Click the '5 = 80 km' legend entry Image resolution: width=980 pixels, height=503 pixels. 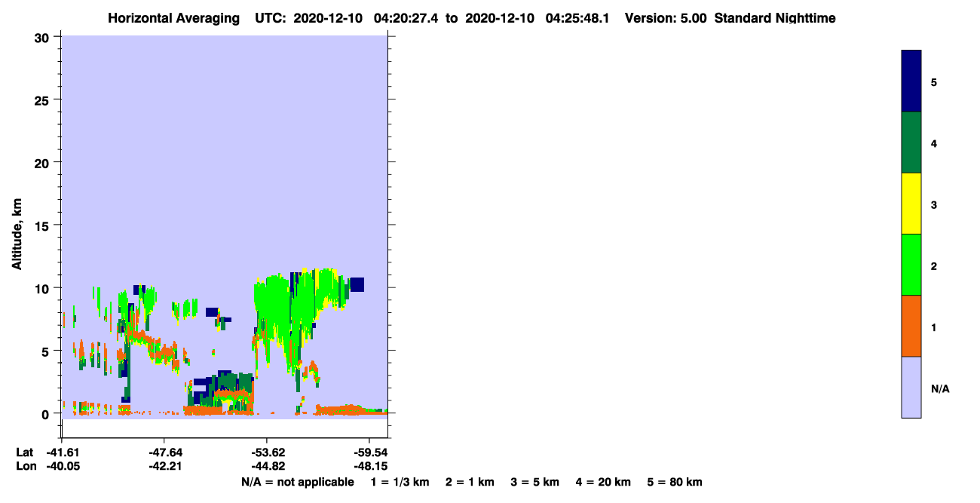[x=675, y=482]
